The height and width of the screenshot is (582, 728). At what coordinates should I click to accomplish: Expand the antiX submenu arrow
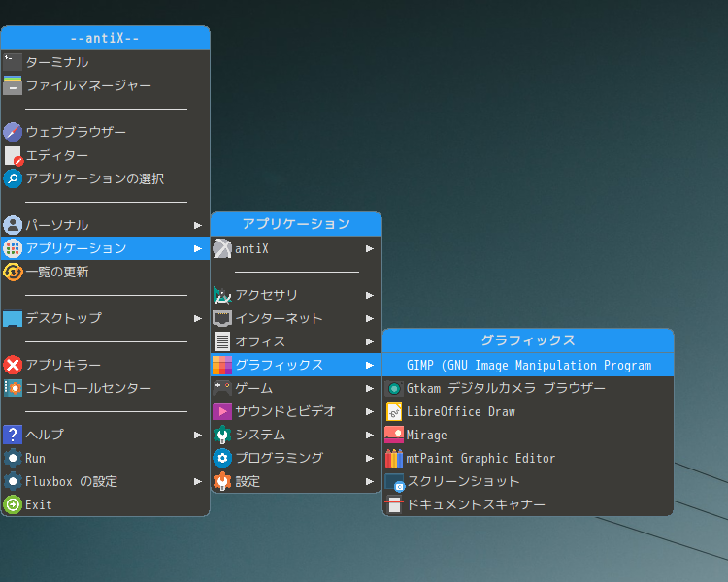370,248
